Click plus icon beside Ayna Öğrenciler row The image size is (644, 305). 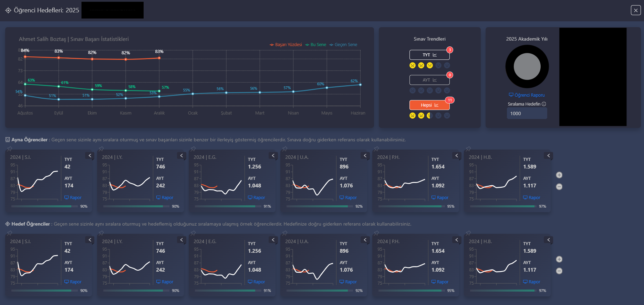click(x=559, y=175)
